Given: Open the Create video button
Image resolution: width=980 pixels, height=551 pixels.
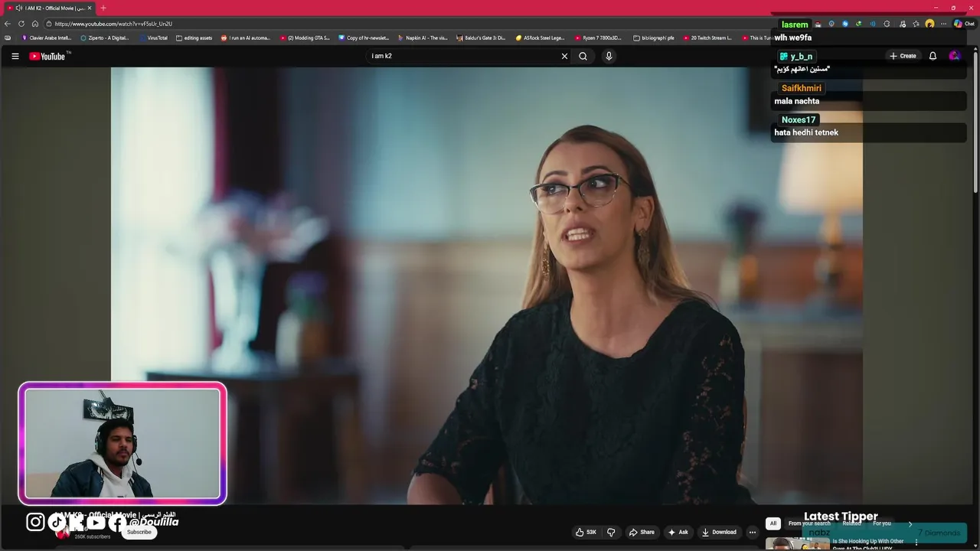Looking at the screenshot, I should (x=903, y=56).
